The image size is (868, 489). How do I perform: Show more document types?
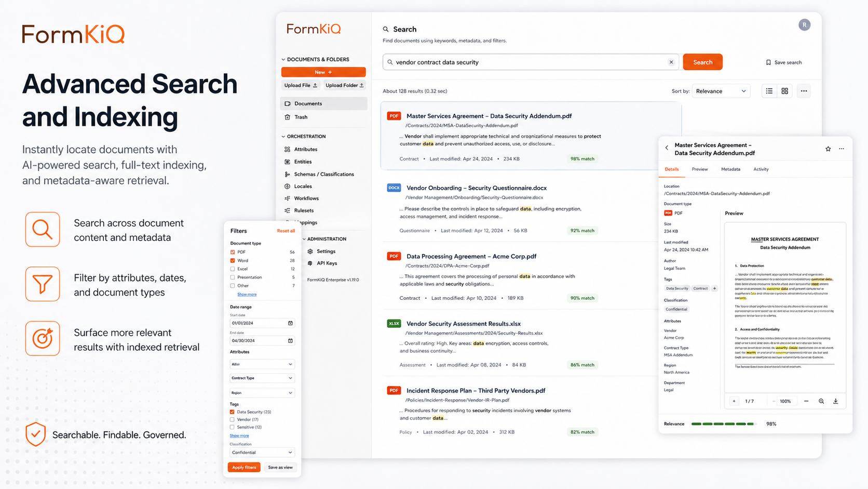pyautogui.click(x=247, y=295)
